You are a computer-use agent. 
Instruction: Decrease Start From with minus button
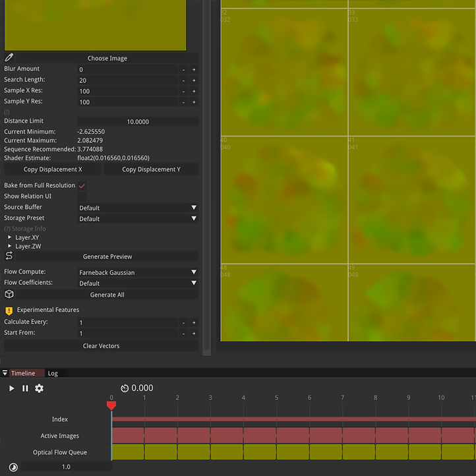183,334
